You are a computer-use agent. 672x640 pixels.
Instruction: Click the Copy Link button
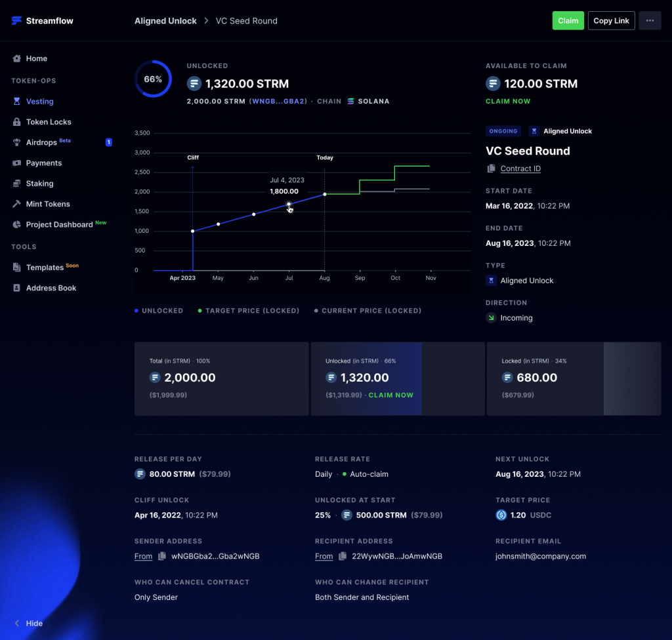point(611,20)
